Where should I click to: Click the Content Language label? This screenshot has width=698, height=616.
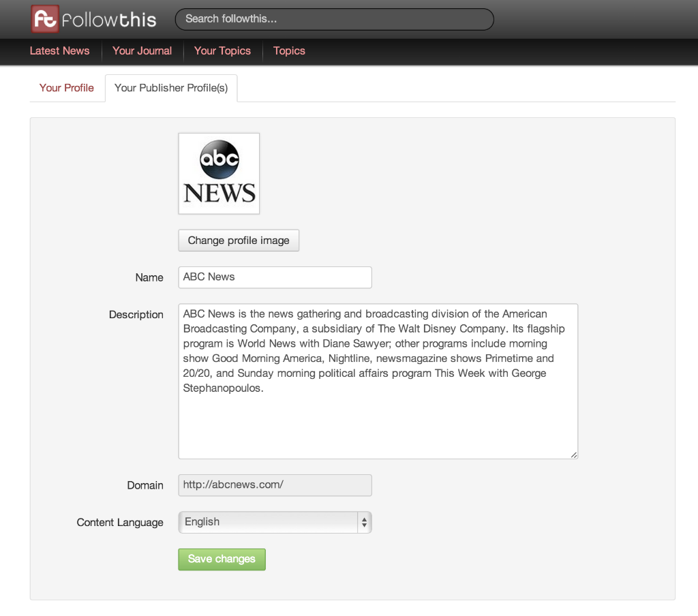(120, 523)
